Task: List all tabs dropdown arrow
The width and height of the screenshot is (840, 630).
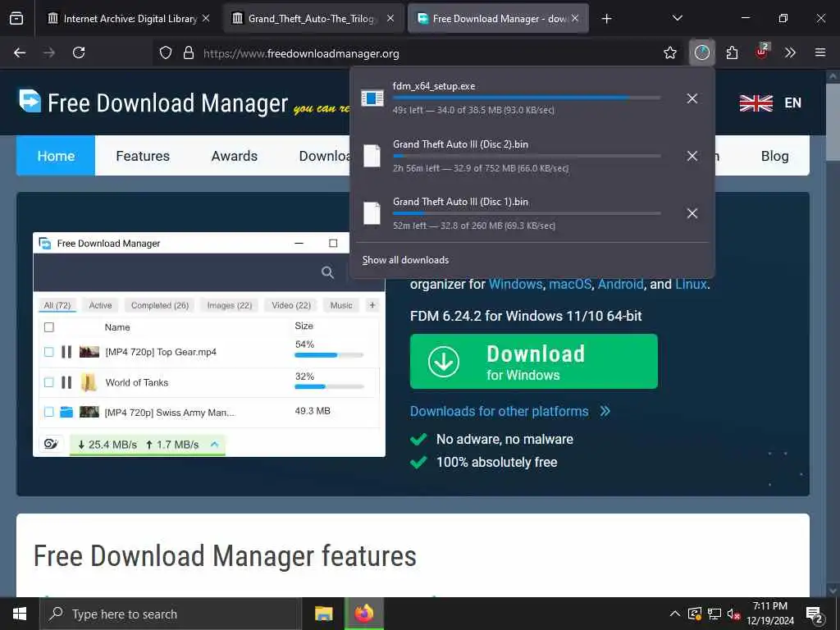Action: pos(677,18)
